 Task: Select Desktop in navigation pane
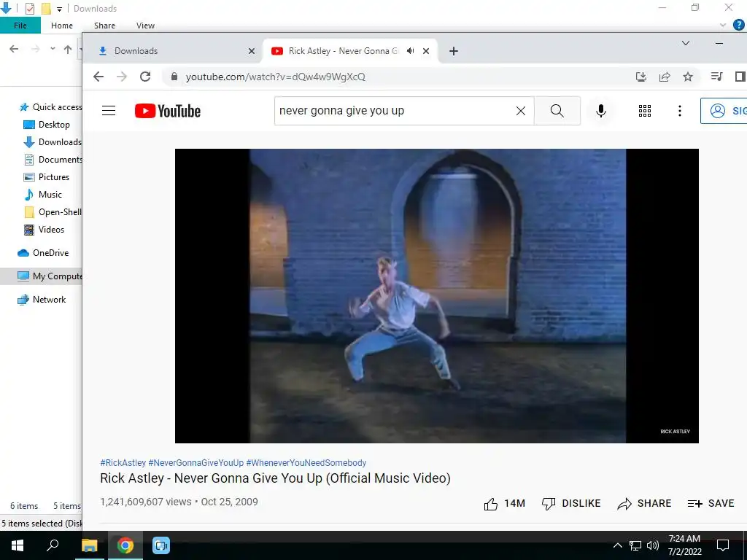(47, 124)
